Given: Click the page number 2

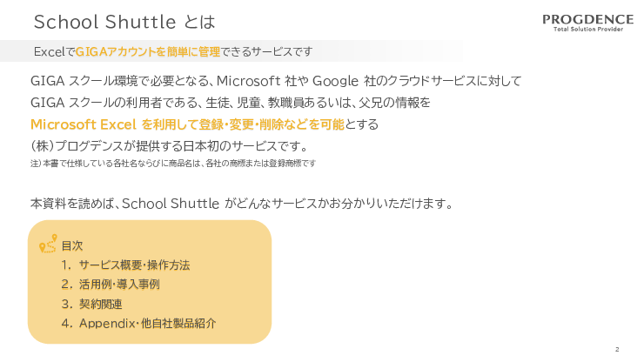Looking at the screenshot, I should coord(616,349).
